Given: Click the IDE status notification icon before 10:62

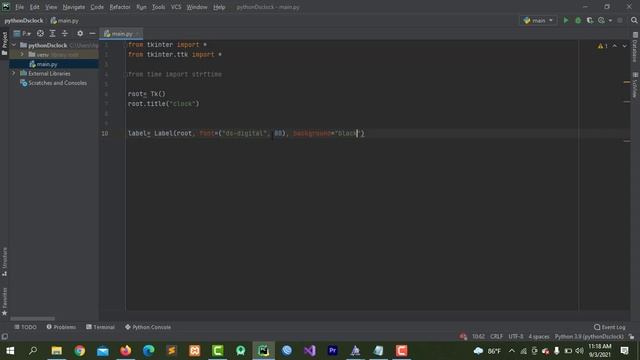Looking at the screenshot, I should pos(463,337).
